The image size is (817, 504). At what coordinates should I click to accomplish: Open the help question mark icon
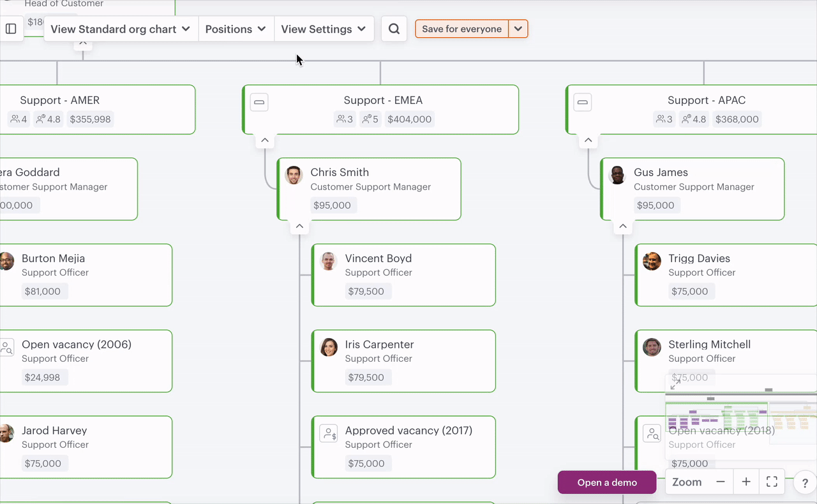coord(805,484)
